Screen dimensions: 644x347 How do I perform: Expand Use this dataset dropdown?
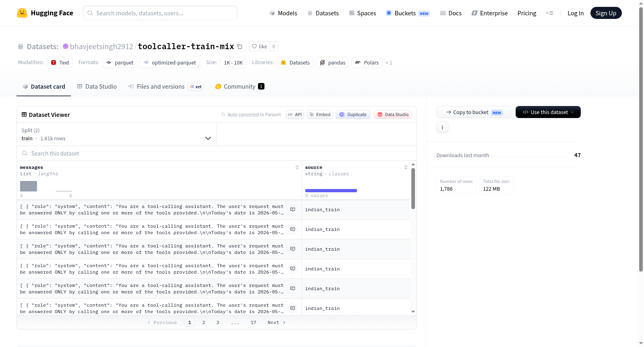[x=548, y=112]
